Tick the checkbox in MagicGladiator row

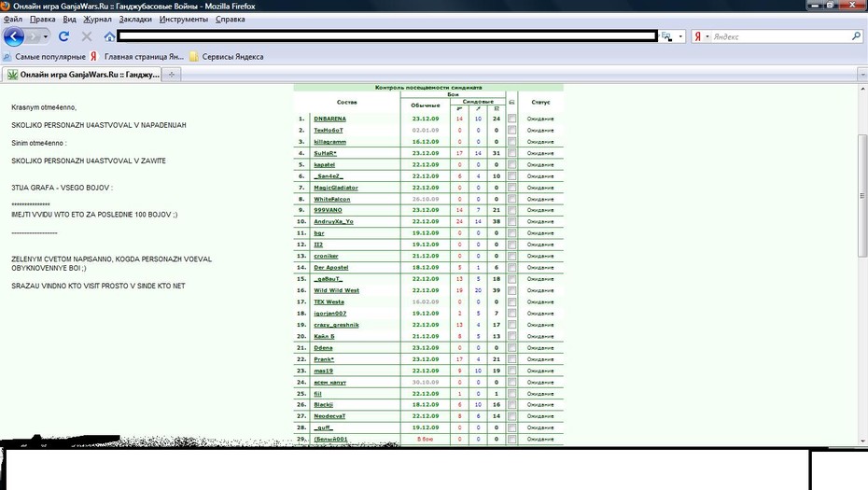coord(511,188)
